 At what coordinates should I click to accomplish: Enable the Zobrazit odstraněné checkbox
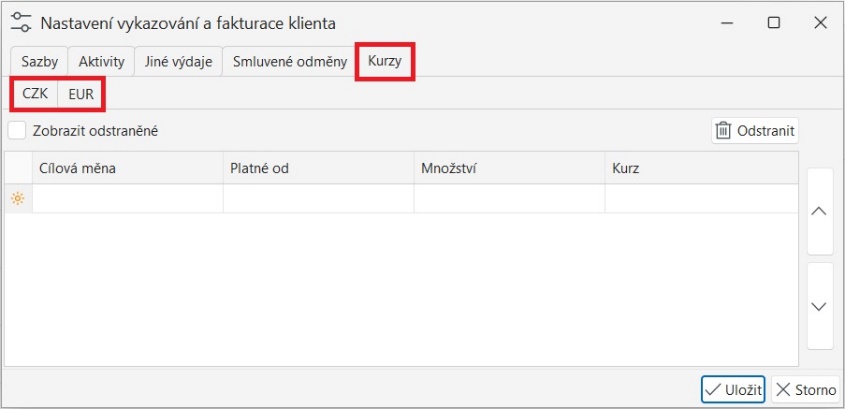[17, 130]
